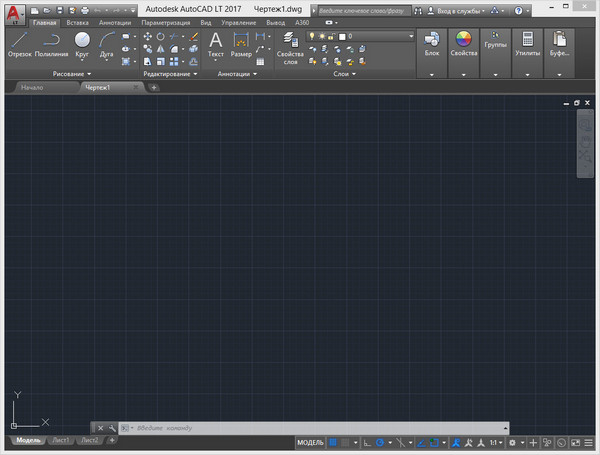Toggle grid display in status bar

click(333, 443)
